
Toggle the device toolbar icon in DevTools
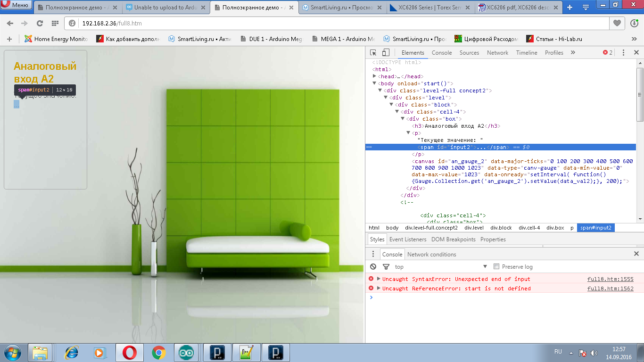point(386,53)
